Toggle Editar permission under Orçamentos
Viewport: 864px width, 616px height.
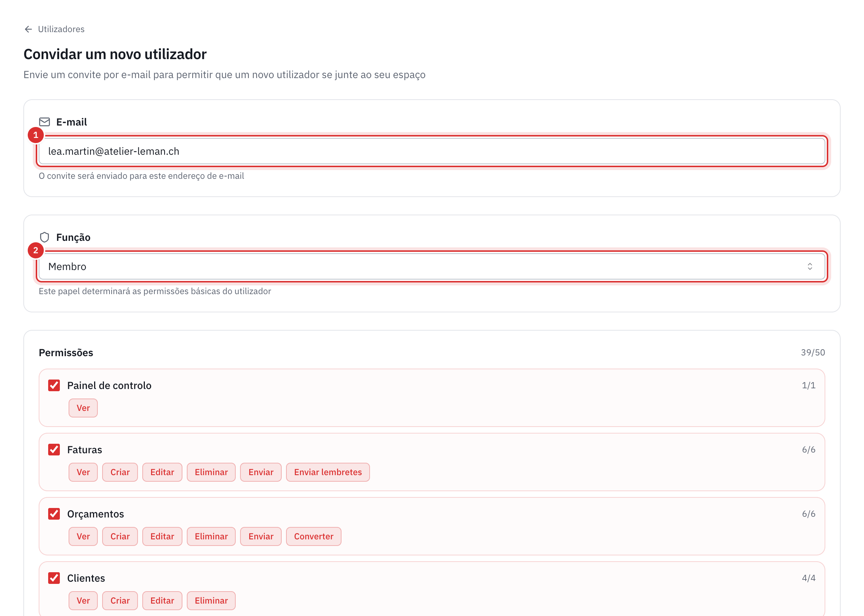point(162,536)
